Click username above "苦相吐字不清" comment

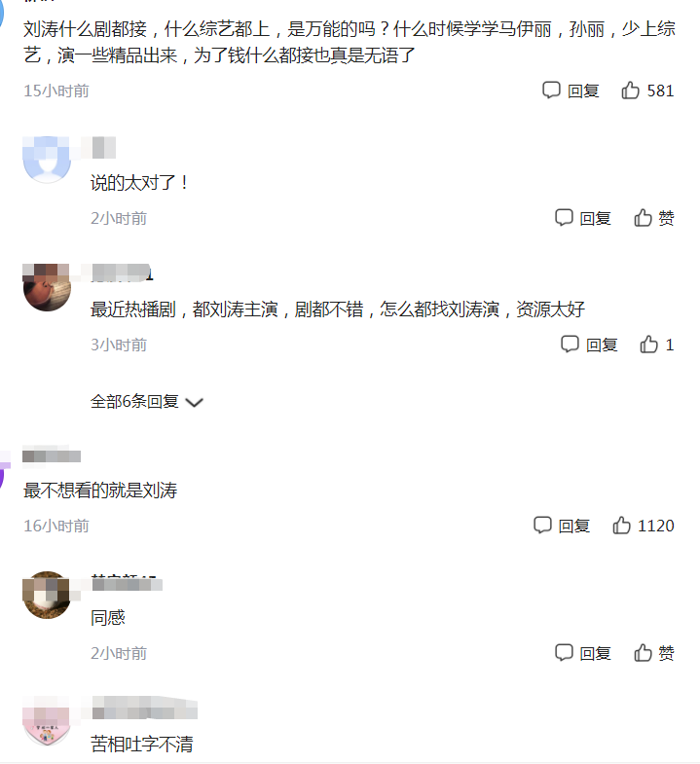[145, 708]
